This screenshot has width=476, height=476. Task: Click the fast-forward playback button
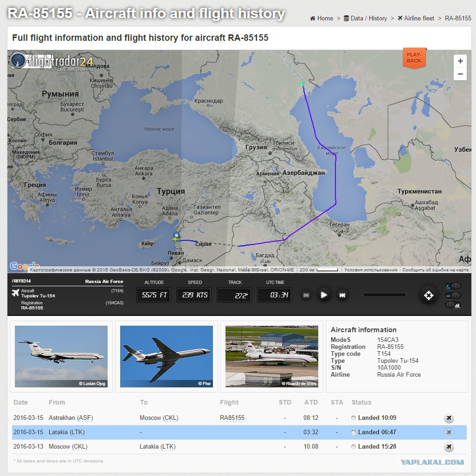tap(342, 295)
